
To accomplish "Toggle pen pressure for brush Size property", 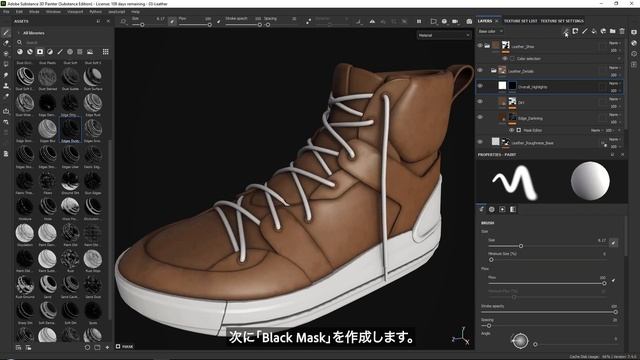I will click(613, 242).
